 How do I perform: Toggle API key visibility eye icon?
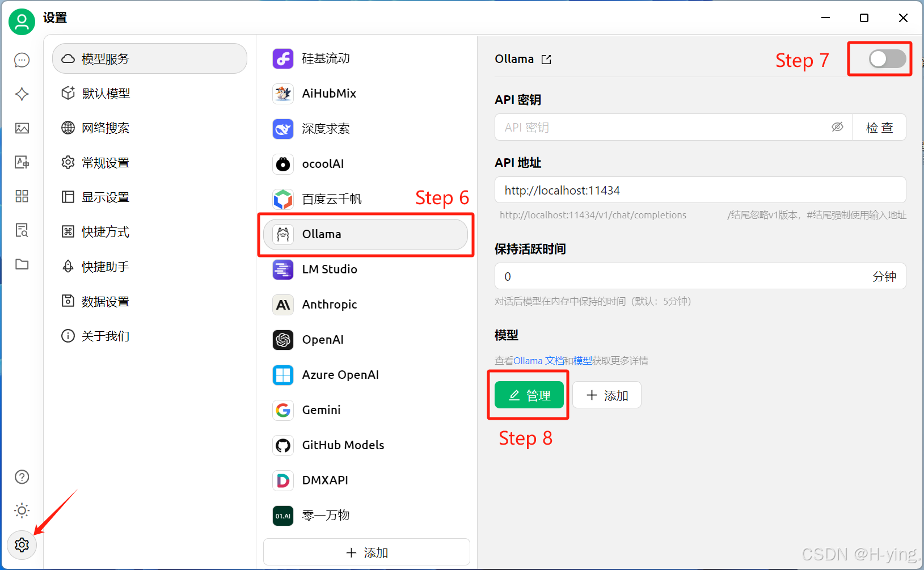click(837, 127)
